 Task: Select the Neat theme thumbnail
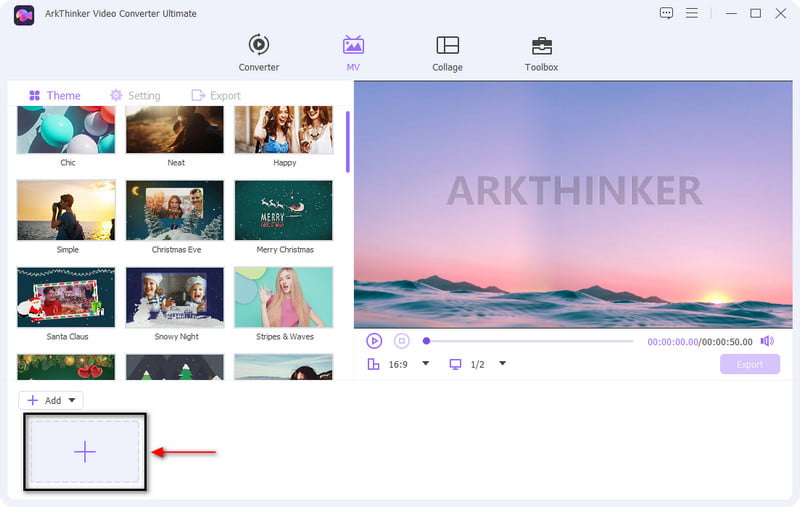tap(174, 130)
